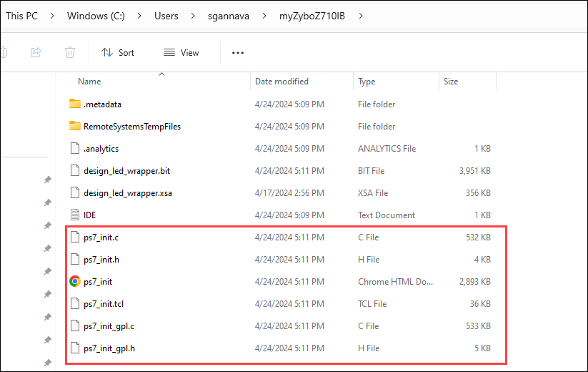Sort files by the Size column header

451,82
